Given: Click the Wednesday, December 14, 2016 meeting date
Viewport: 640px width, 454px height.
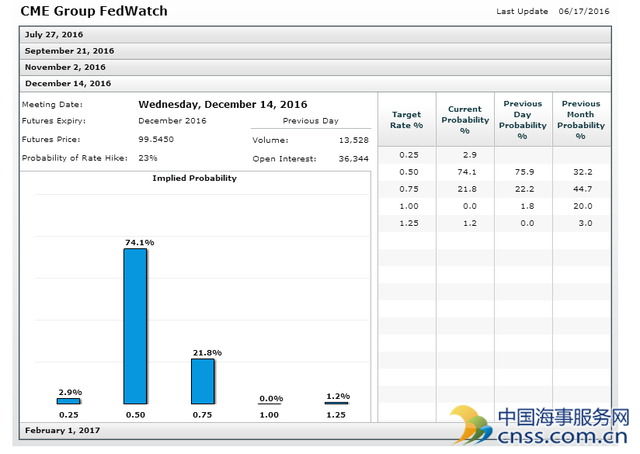Looking at the screenshot, I should point(223,105).
